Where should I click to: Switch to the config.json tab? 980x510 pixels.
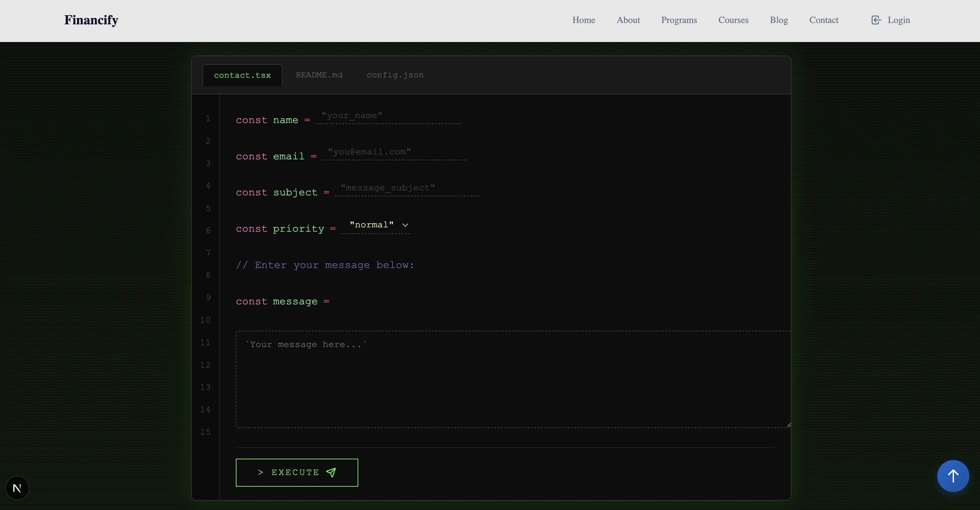(x=395, y=75)
